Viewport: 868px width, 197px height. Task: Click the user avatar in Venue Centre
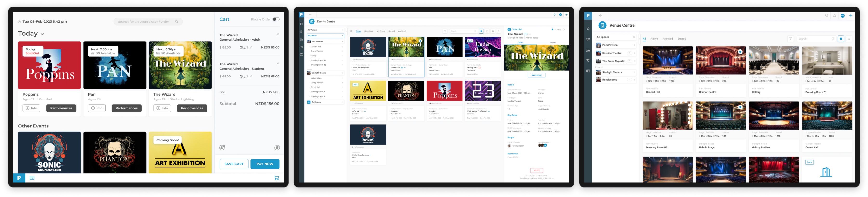pyautogui.click(x=842, y=16)
